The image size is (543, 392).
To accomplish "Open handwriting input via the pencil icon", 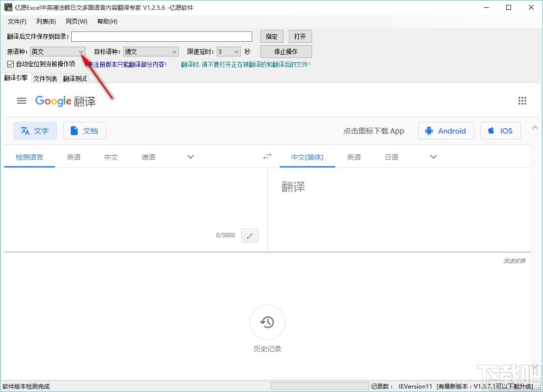I will (x=250, y=235).
